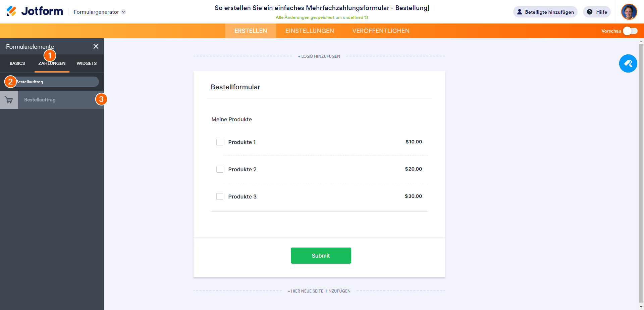Check the Produkte 2 checkbox
The height and width of the screenshot is (310, 644).
pos(220,169)
